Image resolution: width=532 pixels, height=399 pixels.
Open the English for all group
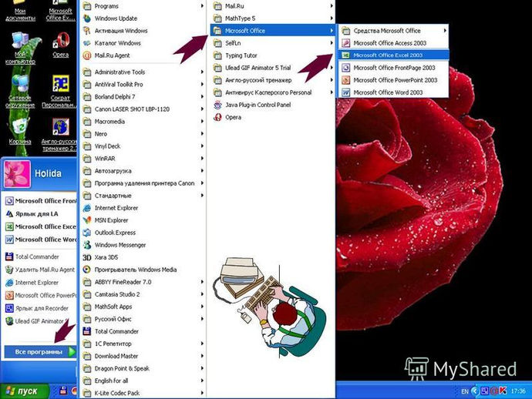[143, 381]
